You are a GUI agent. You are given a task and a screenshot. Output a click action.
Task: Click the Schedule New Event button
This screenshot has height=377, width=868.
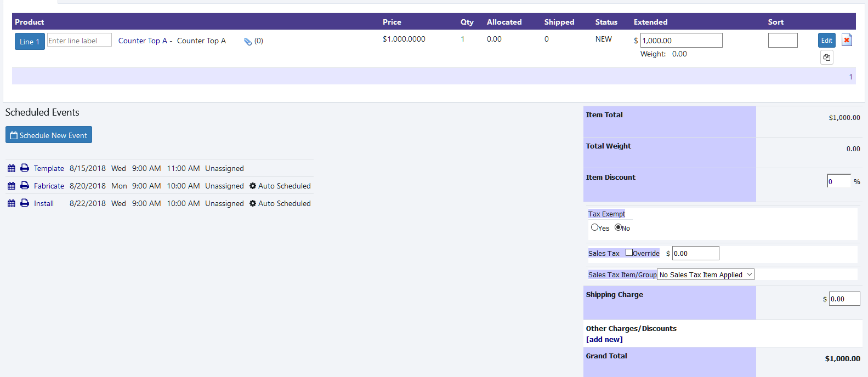pyautogui.click(x=49, y=135)
